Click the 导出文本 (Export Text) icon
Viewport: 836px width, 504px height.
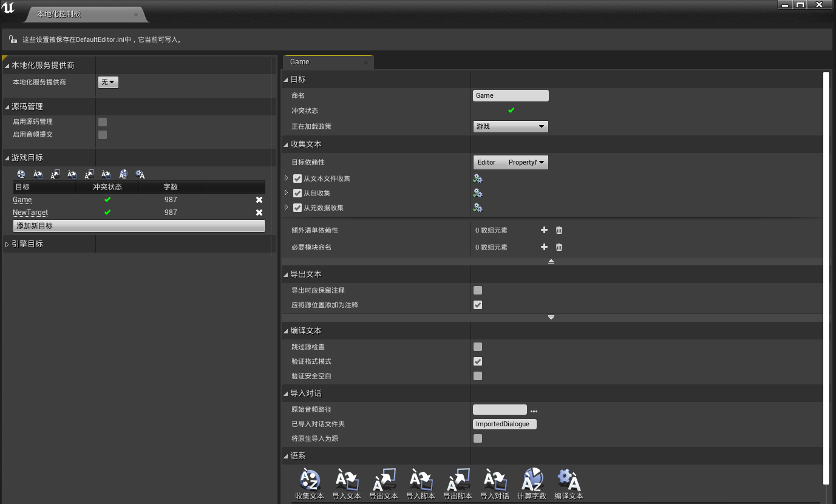click(384, 480)
